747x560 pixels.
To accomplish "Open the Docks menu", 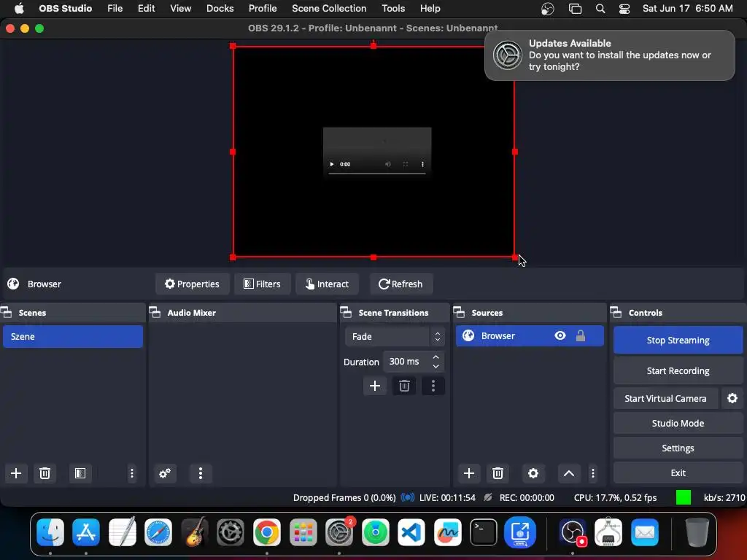I will [220, 9].
